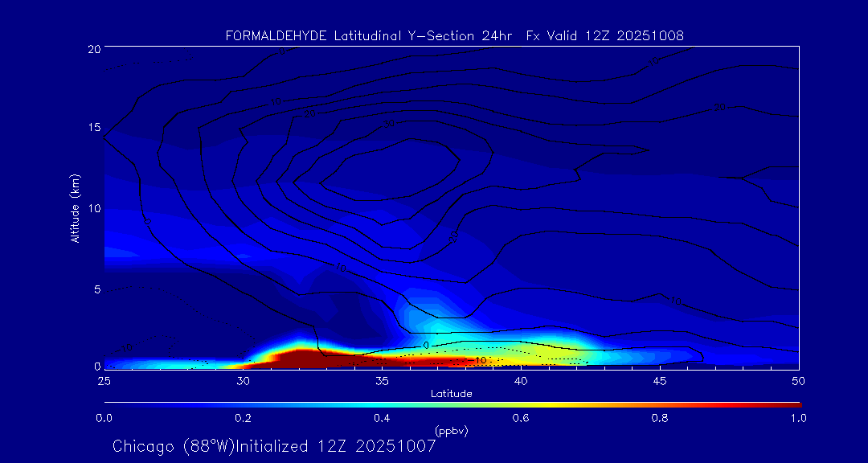Select the 0.2 label under the colorbar
The height and width of the screenshot is (463, 868).
point(243,418)
